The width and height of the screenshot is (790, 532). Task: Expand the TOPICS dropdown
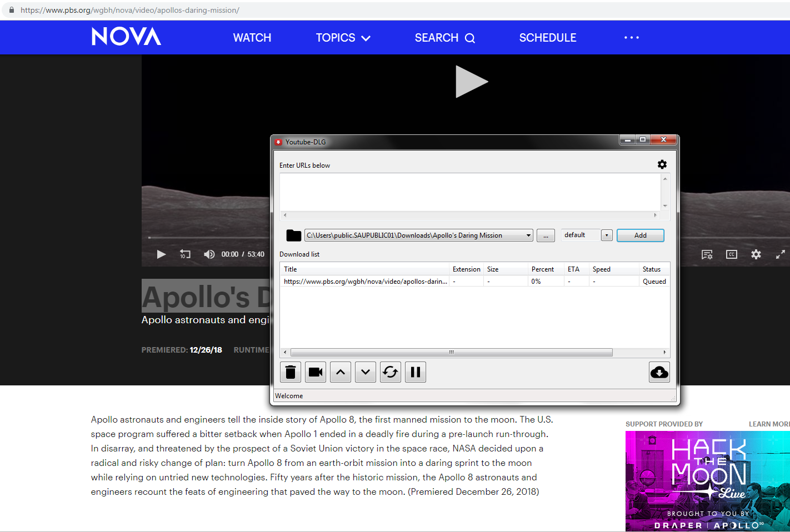[343, 38]
